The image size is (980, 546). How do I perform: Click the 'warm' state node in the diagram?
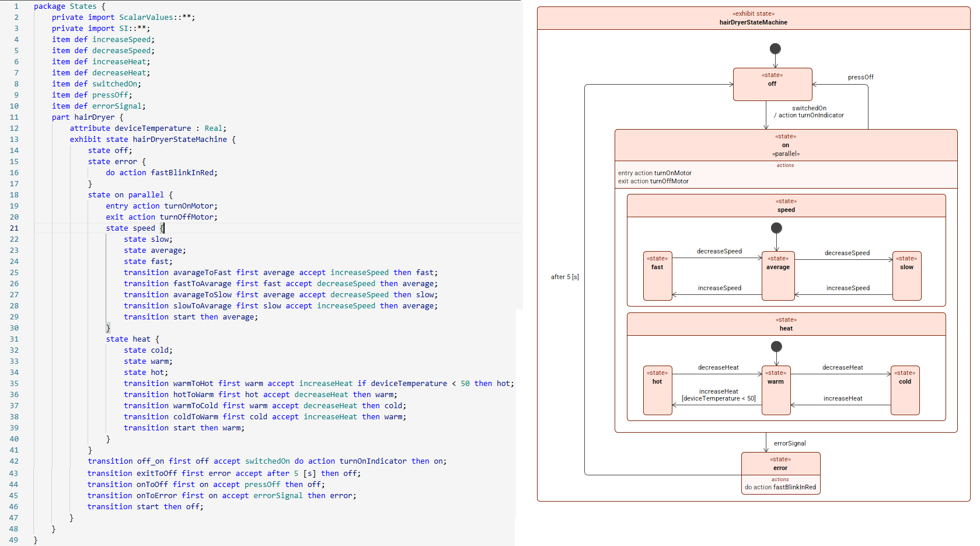[x=776, y=390]
